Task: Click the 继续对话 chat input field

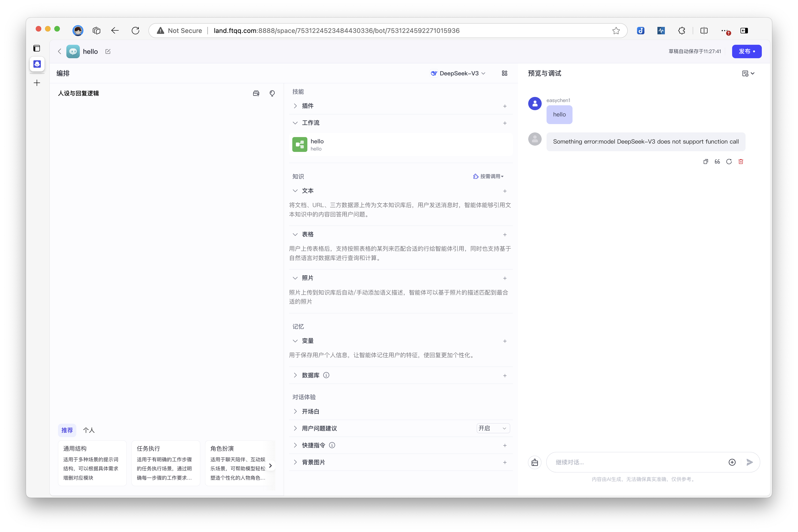Action: 638,462
